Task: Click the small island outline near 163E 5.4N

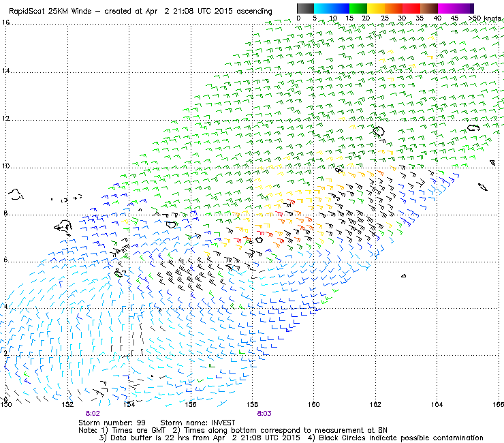Action: tap(404, 276)
